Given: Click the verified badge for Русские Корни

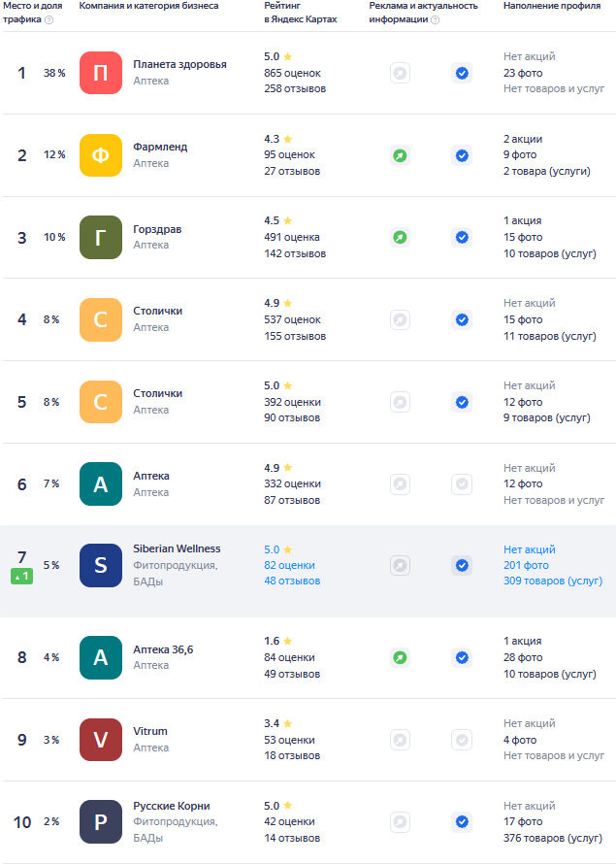Looking at the screenshot, I should [462, 821].
